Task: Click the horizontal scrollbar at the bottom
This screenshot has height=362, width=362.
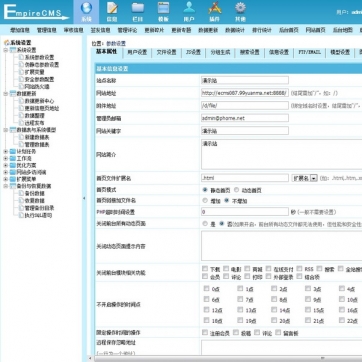Action: click(x=227, y=359)
